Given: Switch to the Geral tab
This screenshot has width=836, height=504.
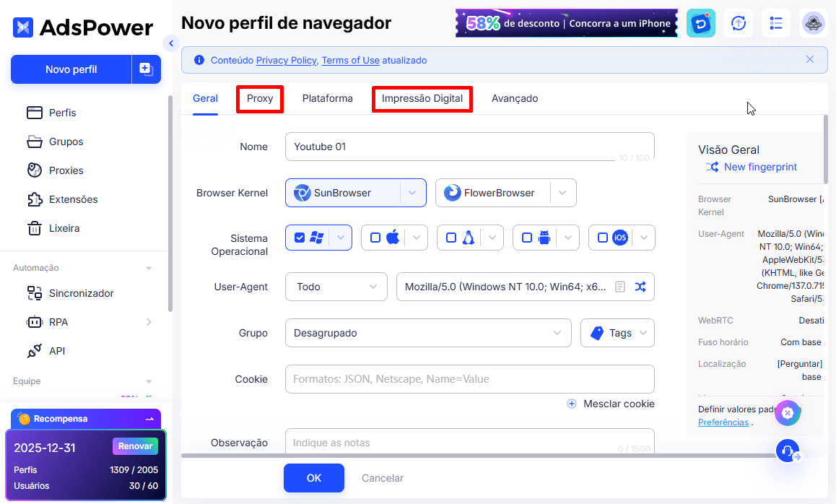Looking at the screenshot, I should click(205, 99).
